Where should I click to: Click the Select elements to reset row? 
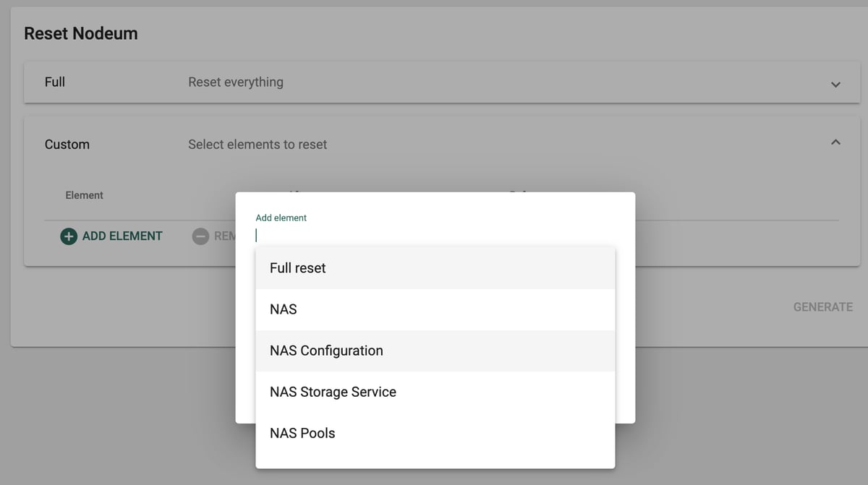(x=257, y=144)
